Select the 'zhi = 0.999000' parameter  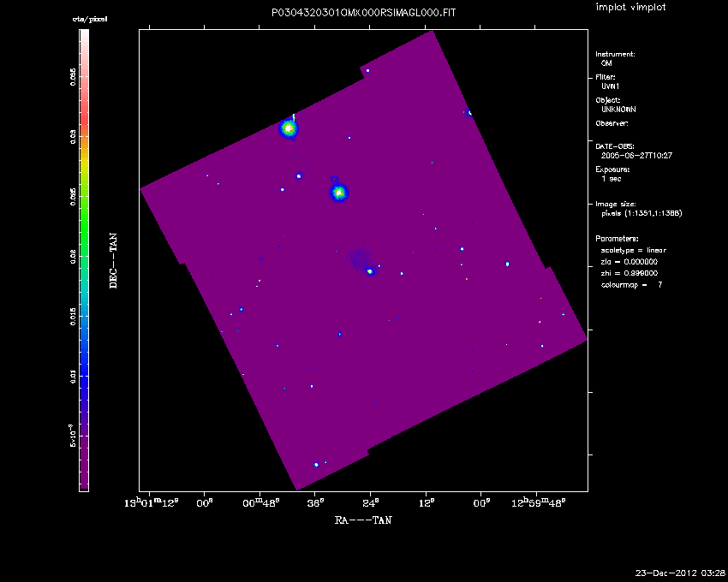click(x=630, y=273)
